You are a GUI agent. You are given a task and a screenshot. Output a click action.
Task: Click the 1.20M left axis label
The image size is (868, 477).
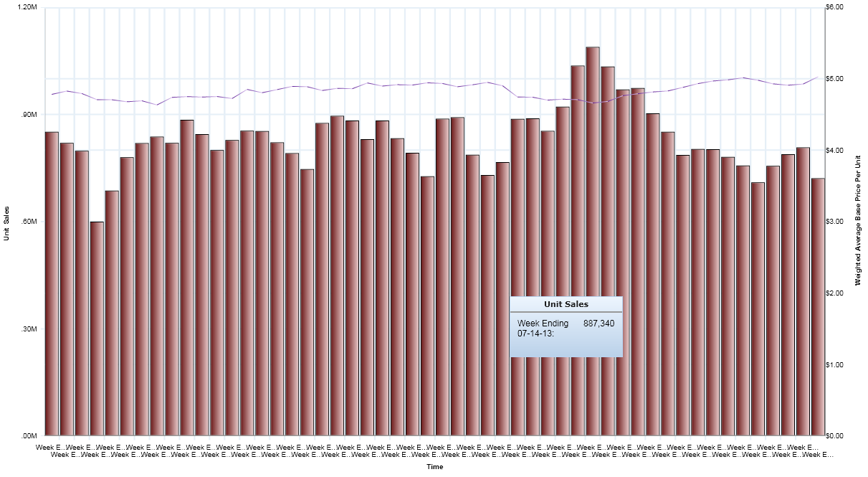(26, 7)
